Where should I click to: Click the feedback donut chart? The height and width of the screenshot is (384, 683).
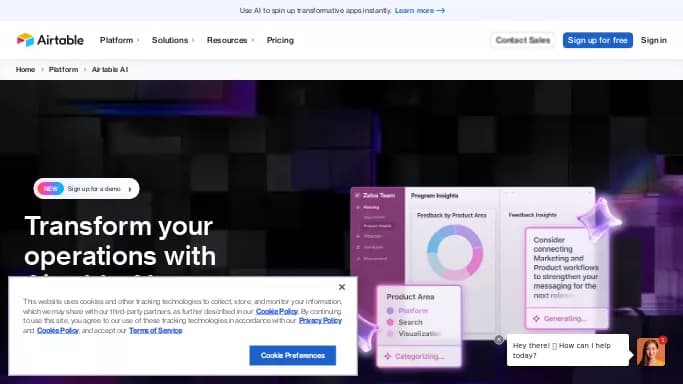click(455, 252)
